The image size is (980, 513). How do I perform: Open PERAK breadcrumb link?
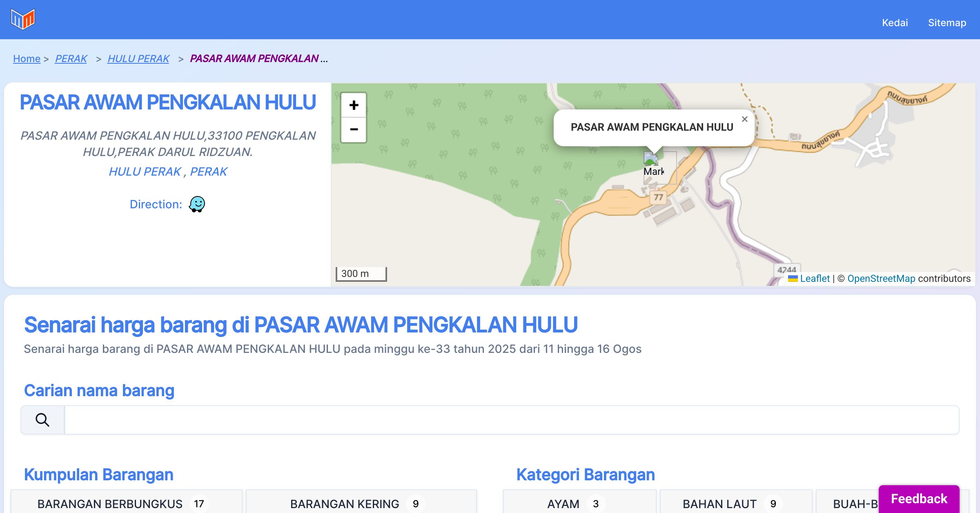pyautogui.click(x=71, y=59)
